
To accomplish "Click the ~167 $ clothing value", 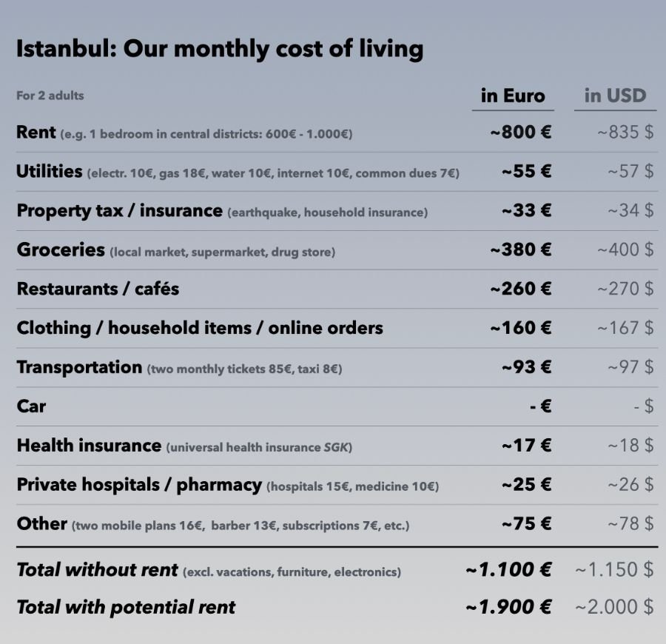I will tap(625, 328).
